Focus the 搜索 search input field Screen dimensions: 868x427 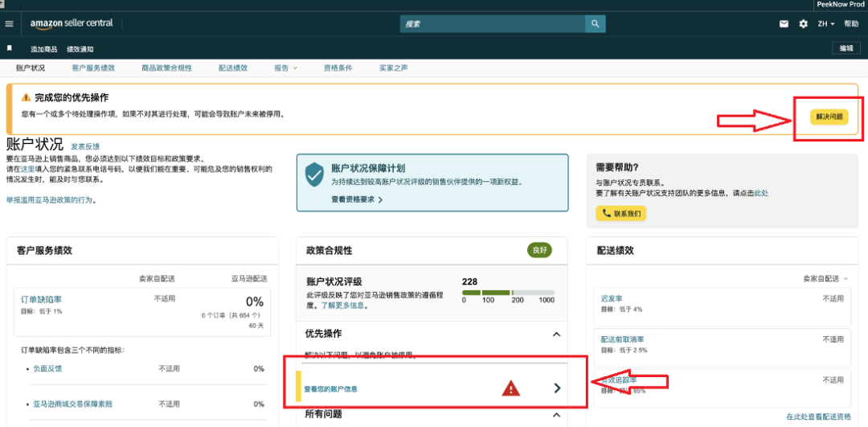pyautogui.click(x=493, y=24)
